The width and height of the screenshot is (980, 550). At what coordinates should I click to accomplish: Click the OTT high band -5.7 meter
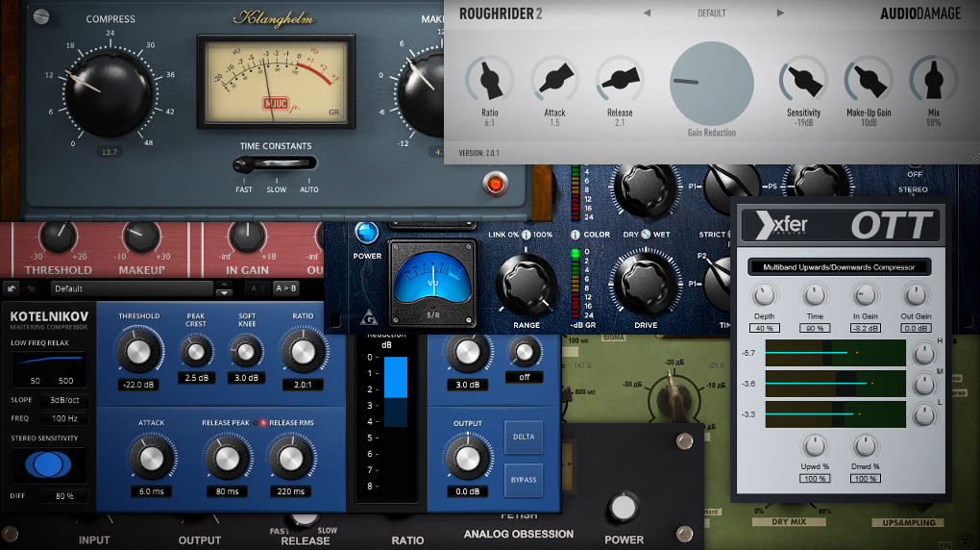click(836, 353)
